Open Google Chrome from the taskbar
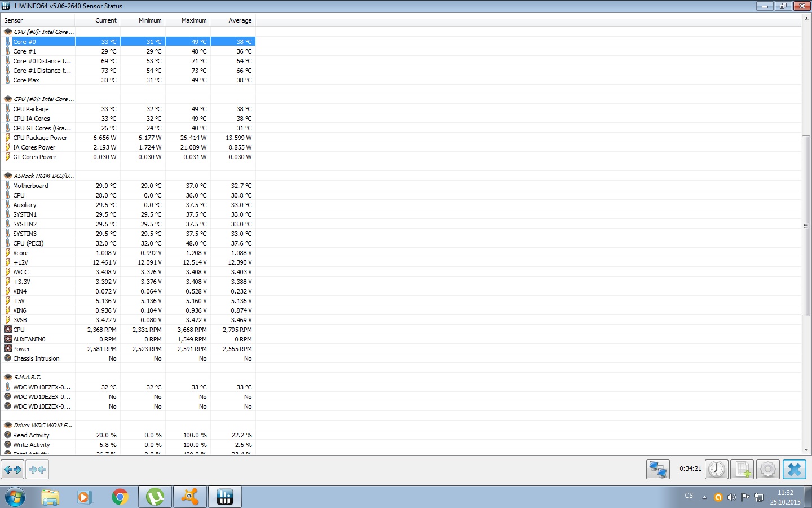Viewport: 812px width, 508px height. click(x=120, y=497)
